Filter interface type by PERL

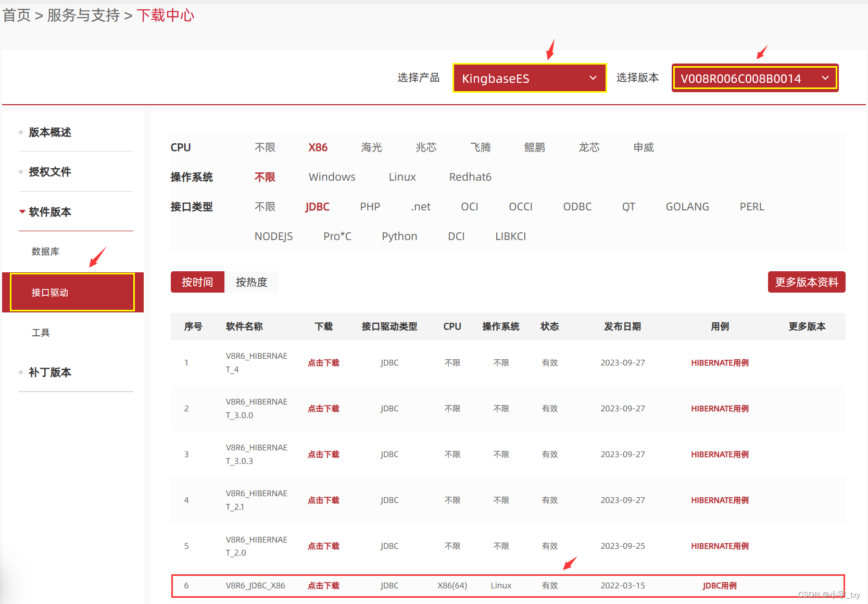(x=752, y=207)
